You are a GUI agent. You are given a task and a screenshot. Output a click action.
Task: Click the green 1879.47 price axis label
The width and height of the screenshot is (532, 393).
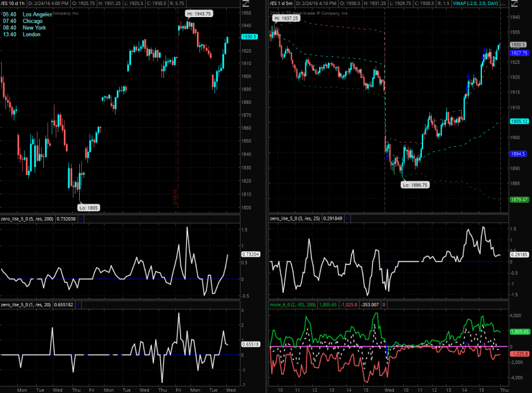(x=519, y=199)
